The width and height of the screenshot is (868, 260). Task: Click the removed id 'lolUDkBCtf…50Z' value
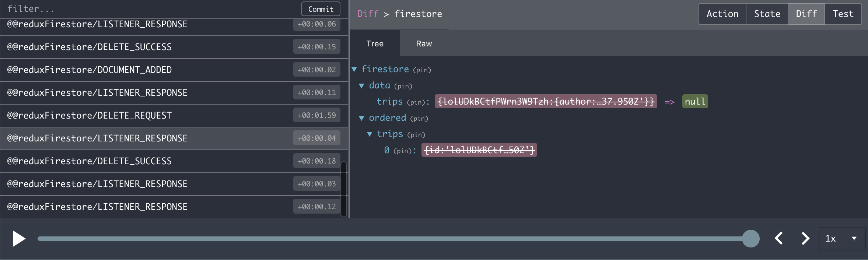click(479, 150)
